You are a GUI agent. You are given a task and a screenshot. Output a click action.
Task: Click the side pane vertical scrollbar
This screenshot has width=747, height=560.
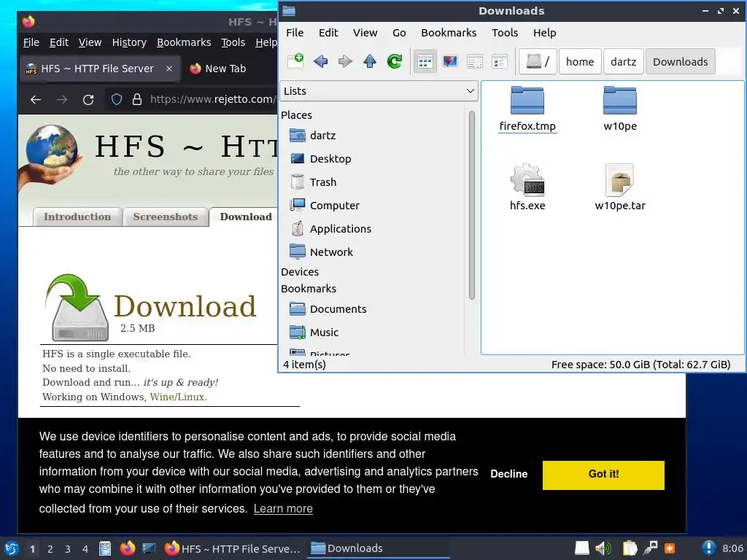click(x=472, y=205)
